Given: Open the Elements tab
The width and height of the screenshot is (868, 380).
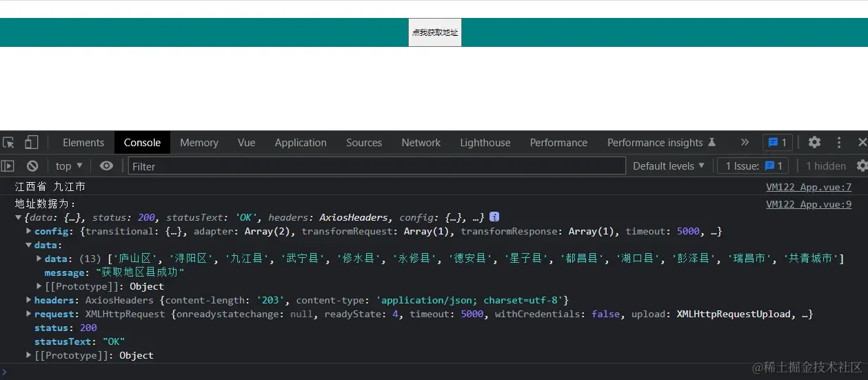Looking at the screenshot, I should (x=83, y=143).
